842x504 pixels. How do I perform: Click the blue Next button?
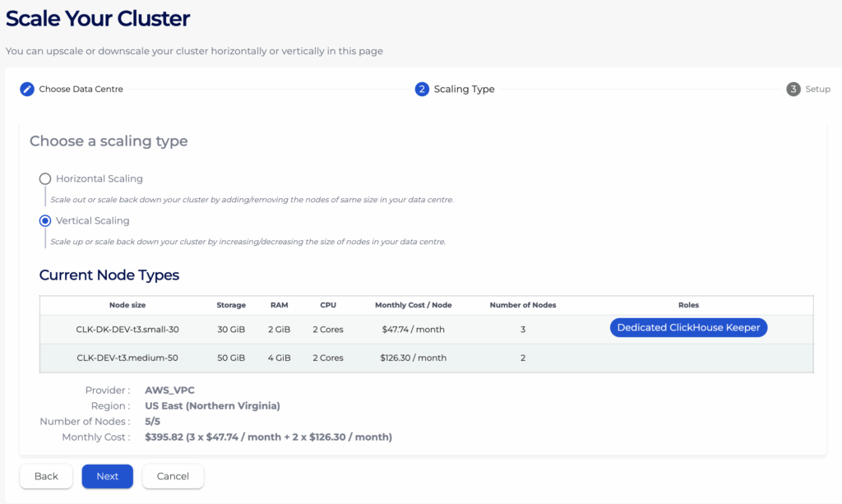point(107,476)
